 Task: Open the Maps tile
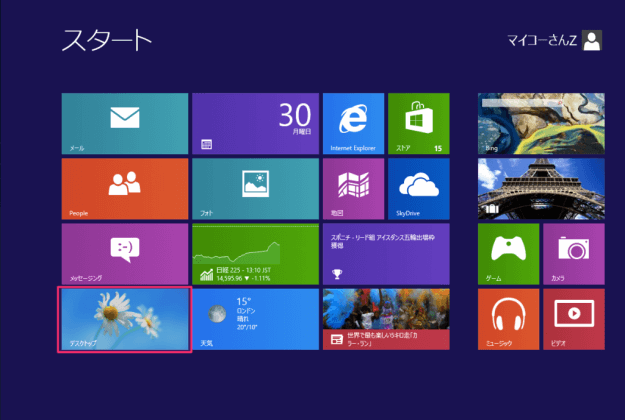point(353,188)
